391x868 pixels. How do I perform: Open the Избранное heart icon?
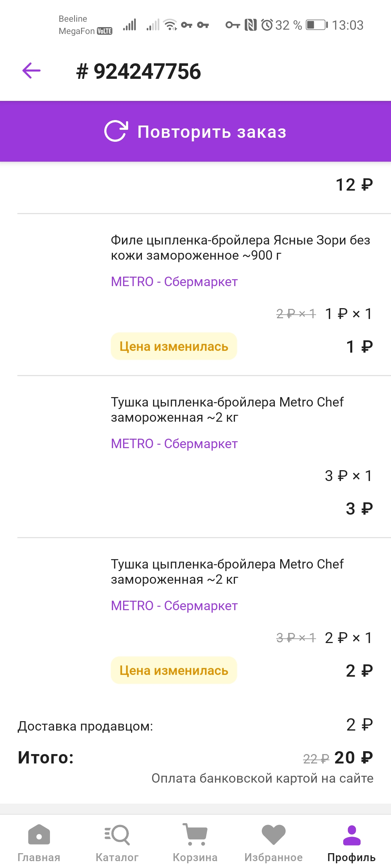coord(274,834)
